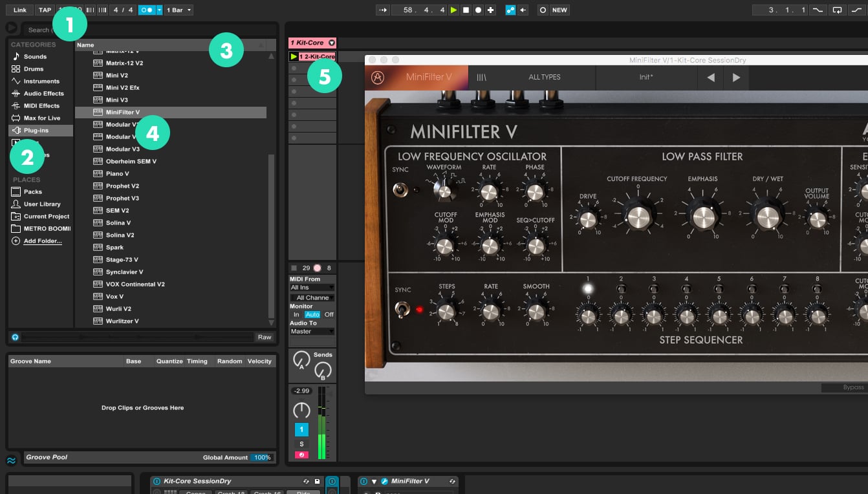
Task: Start playback with the green Play button
Action: tap(453, 10)
